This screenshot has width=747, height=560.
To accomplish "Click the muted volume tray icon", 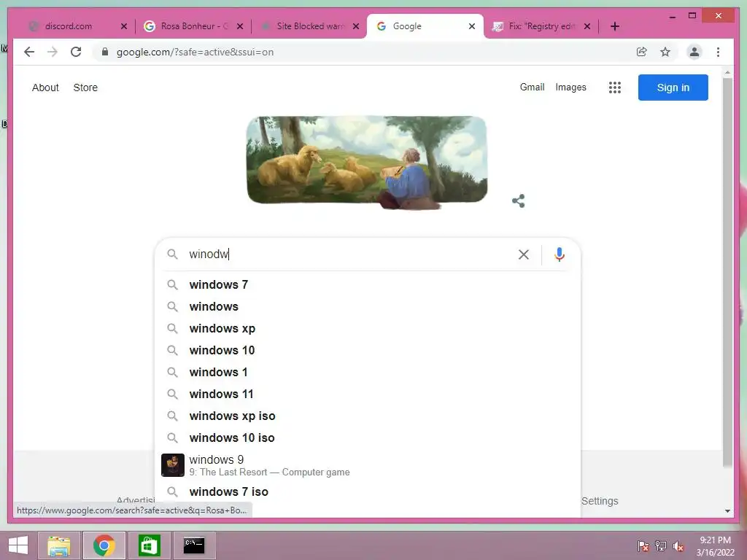I will (x=678, y=546).
